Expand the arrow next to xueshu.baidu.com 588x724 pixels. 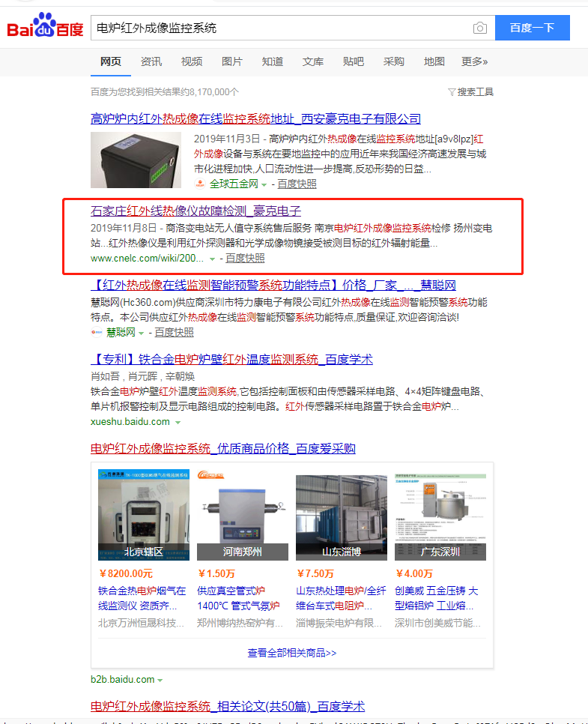pyautogui.click(x=178, y=423)
